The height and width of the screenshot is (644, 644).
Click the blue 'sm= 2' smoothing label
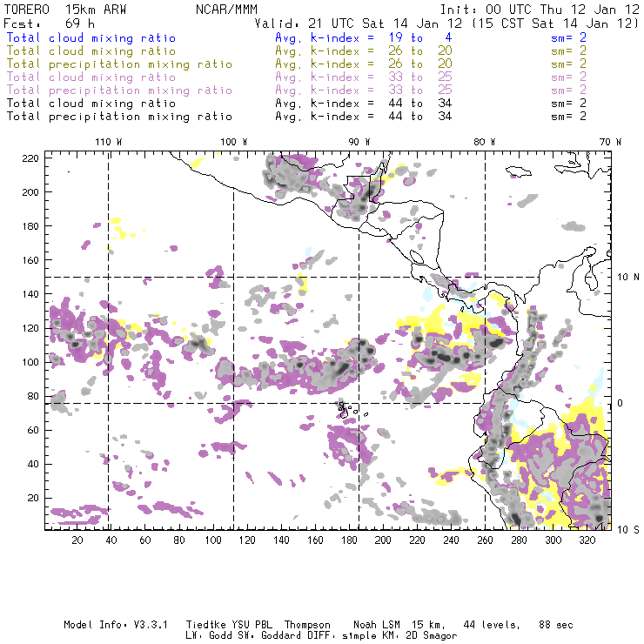pos(568,37)
